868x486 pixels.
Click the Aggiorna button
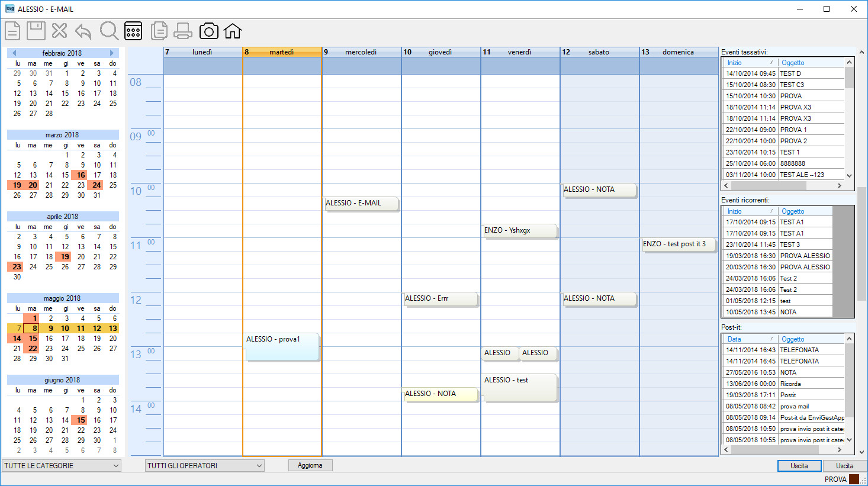310,465
